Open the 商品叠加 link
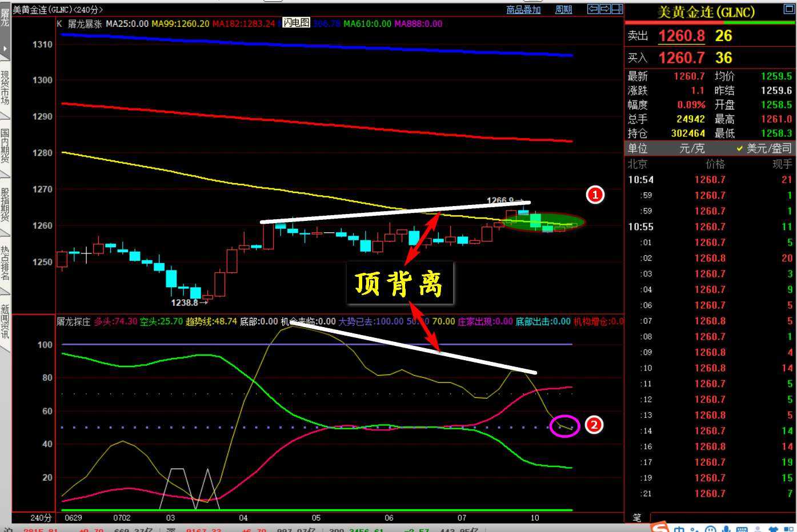Image resolution: width=797 pixels, height=532 pixels. pyautogui.click(x=523, y=10)
